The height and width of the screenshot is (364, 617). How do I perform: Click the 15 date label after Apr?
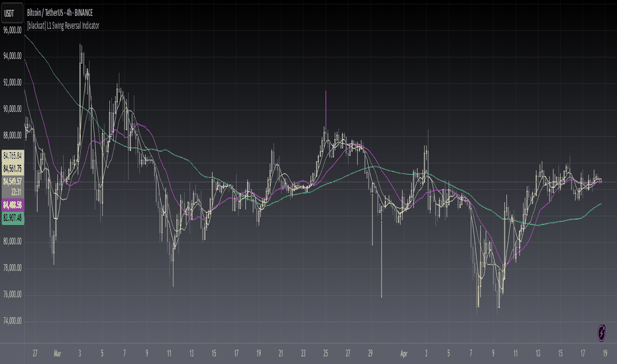point(560,353)
